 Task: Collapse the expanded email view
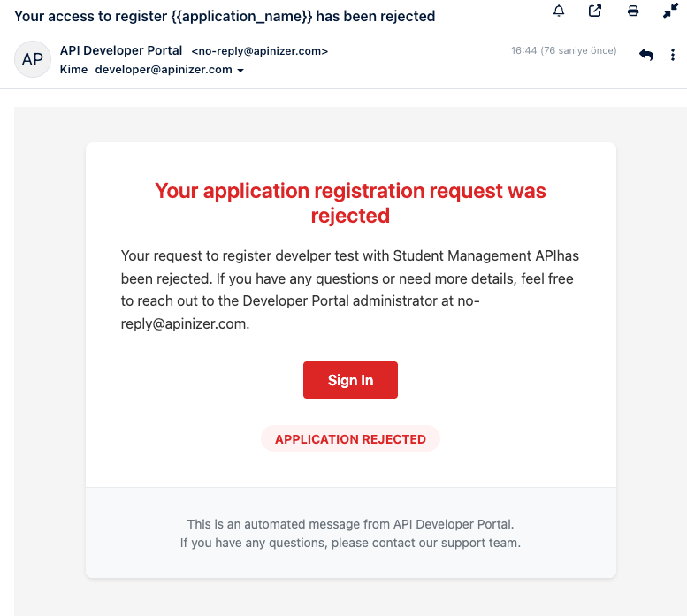point(670,11)
